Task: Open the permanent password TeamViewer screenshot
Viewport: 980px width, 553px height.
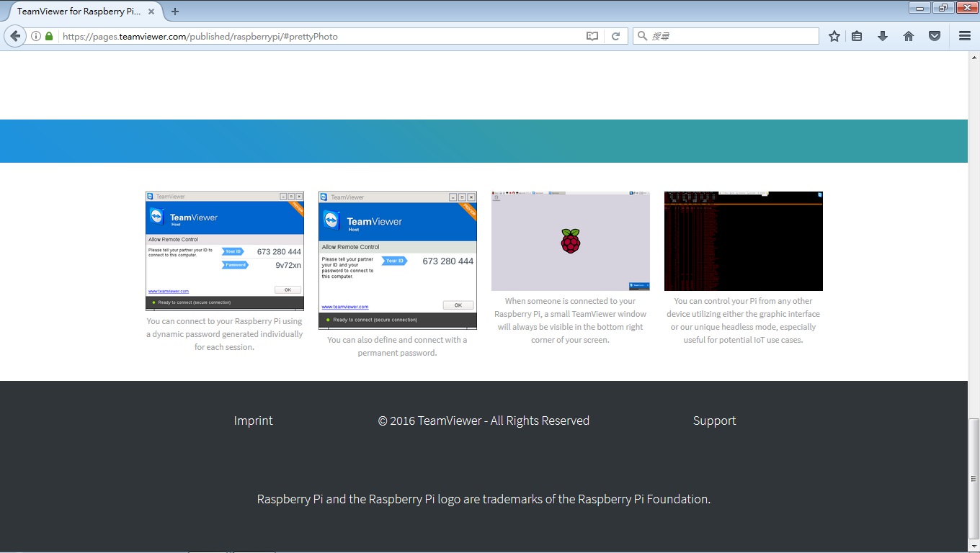Action: click(398, 261)
